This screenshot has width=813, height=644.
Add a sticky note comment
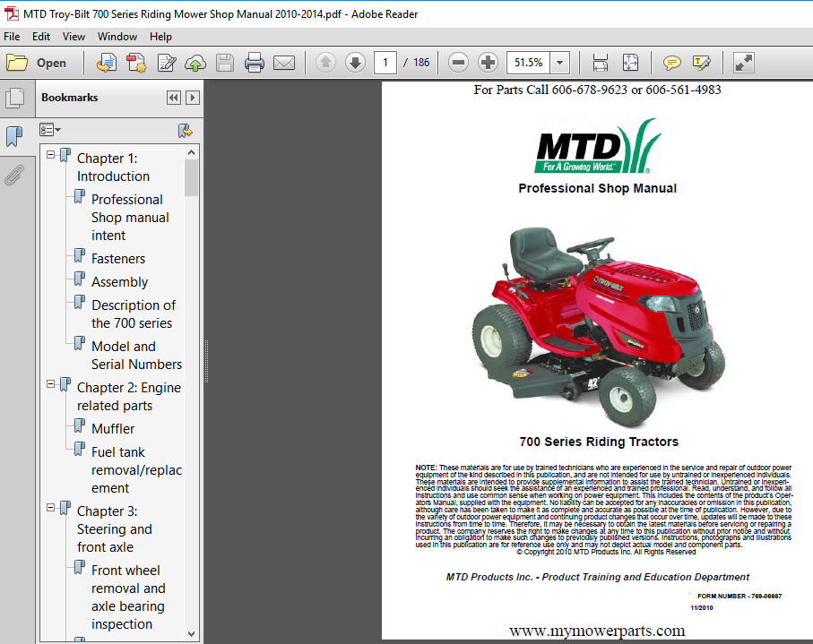coord(672,64)
